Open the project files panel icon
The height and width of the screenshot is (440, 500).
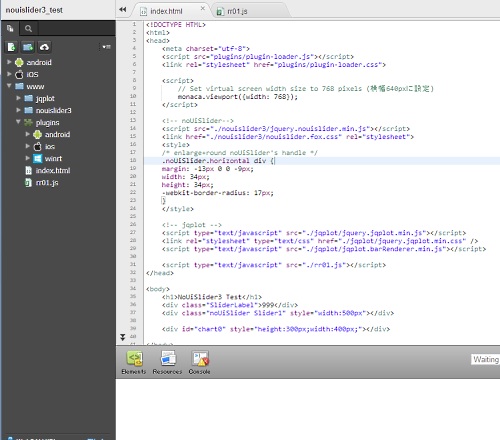(10, 29)
